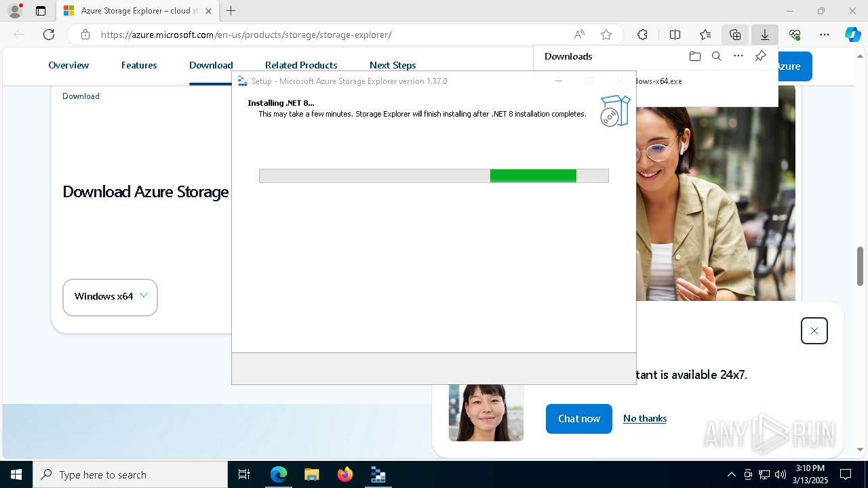Open Browser essentials icon
The image size is (868, 488).
795,35
